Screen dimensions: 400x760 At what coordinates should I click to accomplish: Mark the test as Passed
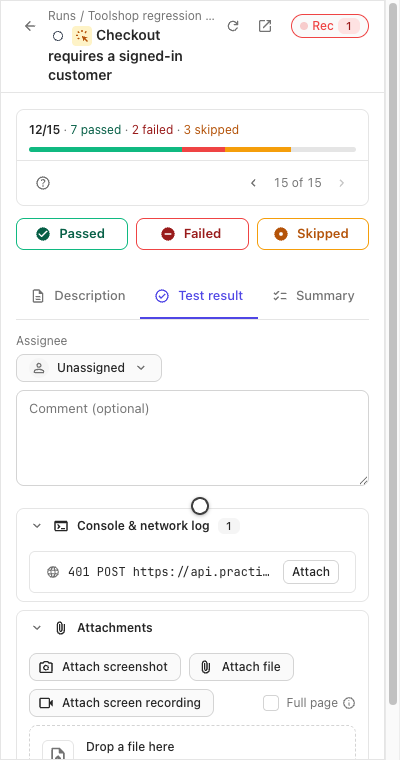coord(72,234)
